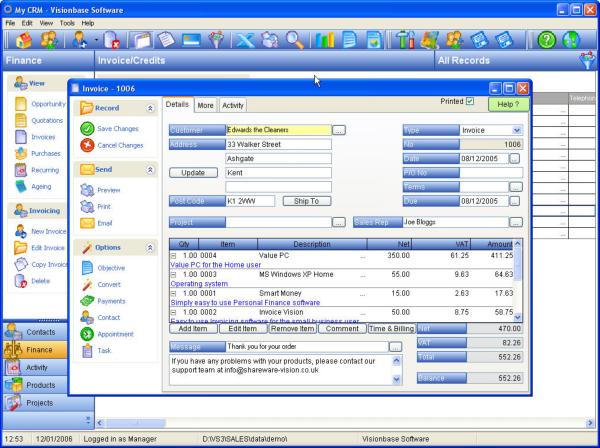600x448 pixels.
Task: Click the main window horizontal scrollbar thumb
Action: pyautogui.click(x=136, y=423)
